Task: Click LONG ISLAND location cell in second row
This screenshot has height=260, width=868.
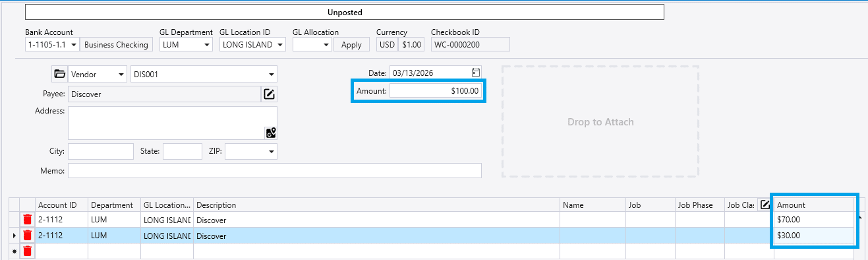Action: point(167,235)
